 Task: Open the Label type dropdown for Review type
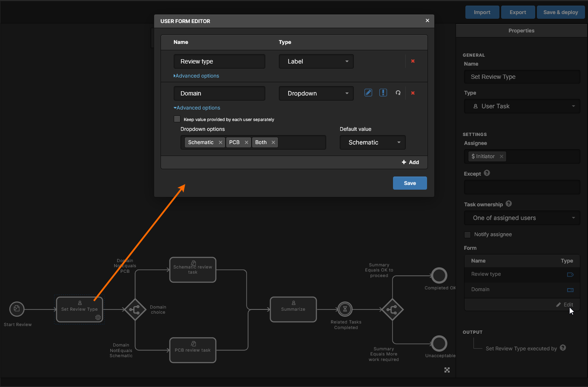click(x=316, y=61)
